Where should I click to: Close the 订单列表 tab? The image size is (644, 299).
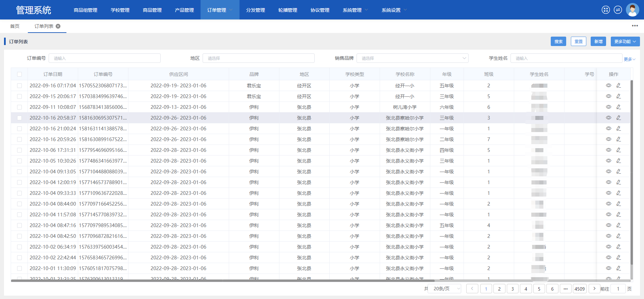[x=58, y=26]
